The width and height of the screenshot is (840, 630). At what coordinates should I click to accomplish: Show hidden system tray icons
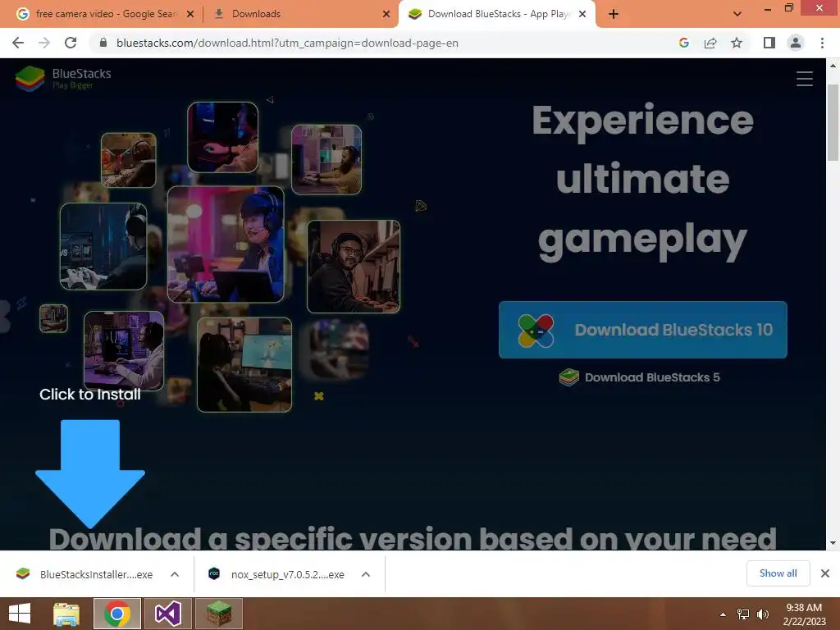(723, 614)
